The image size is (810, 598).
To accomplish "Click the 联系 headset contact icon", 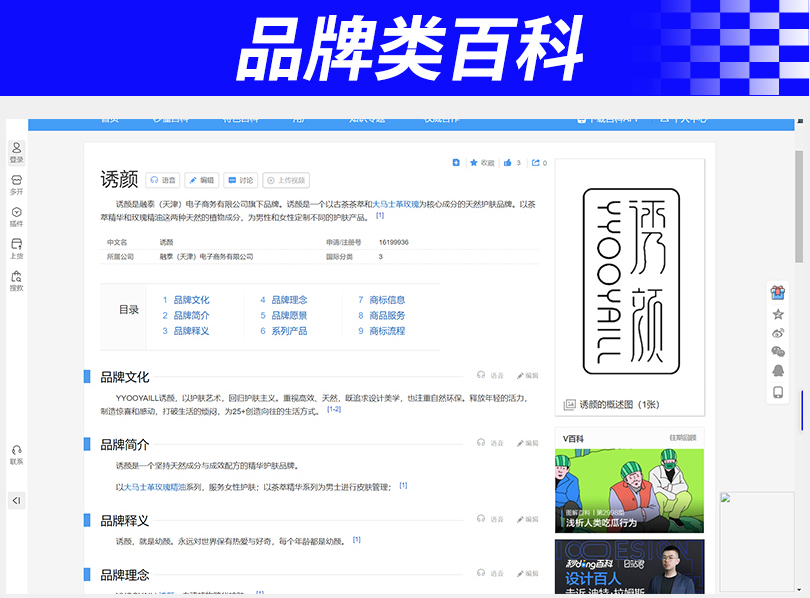I will pos(17,454).
